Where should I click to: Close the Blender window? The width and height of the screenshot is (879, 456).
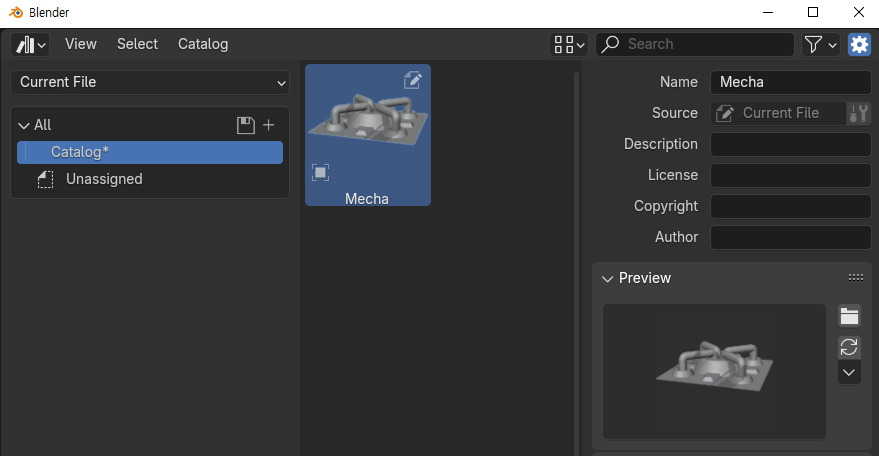tap(858, 12)
